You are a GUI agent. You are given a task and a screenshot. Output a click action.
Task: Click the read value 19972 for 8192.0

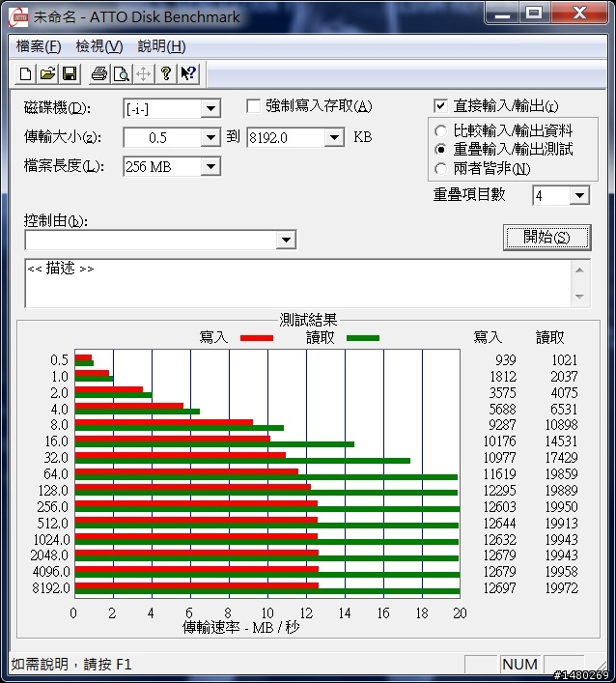tap(562, 588)
